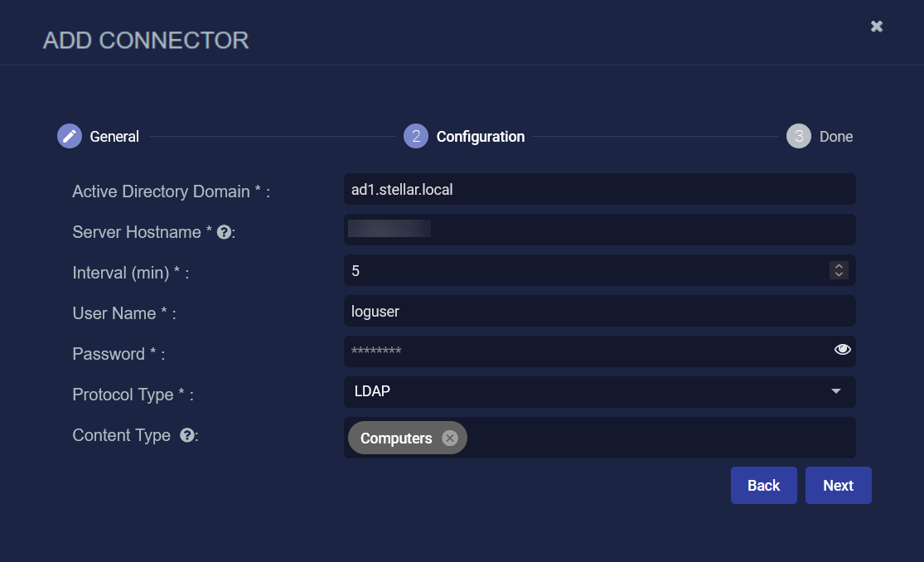Image resolution: width=924 pixels, height=562 pixels.
Task: Click the User Name field with loguser
Action: pos(599,311)
